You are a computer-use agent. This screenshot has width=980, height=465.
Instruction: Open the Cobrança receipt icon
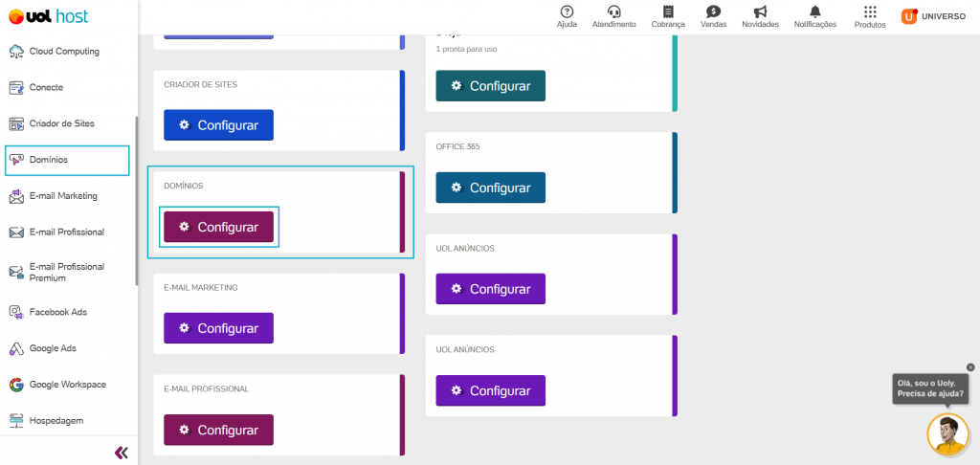pos(668,11)
